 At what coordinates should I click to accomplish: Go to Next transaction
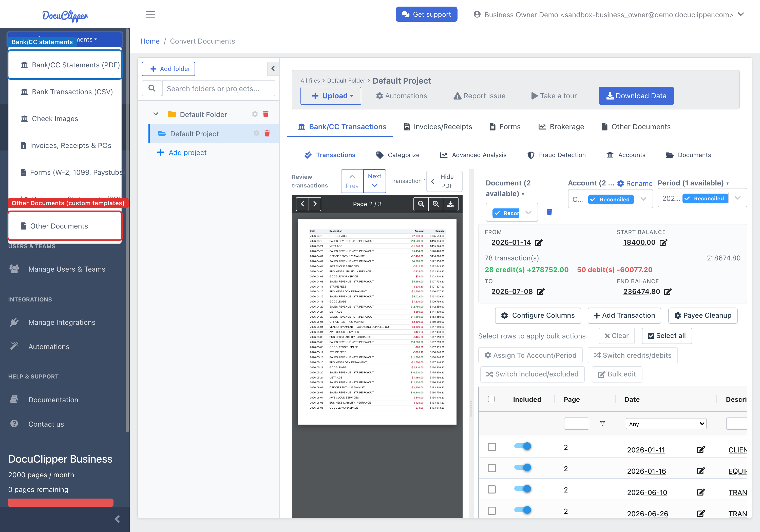tap(374, 181)
